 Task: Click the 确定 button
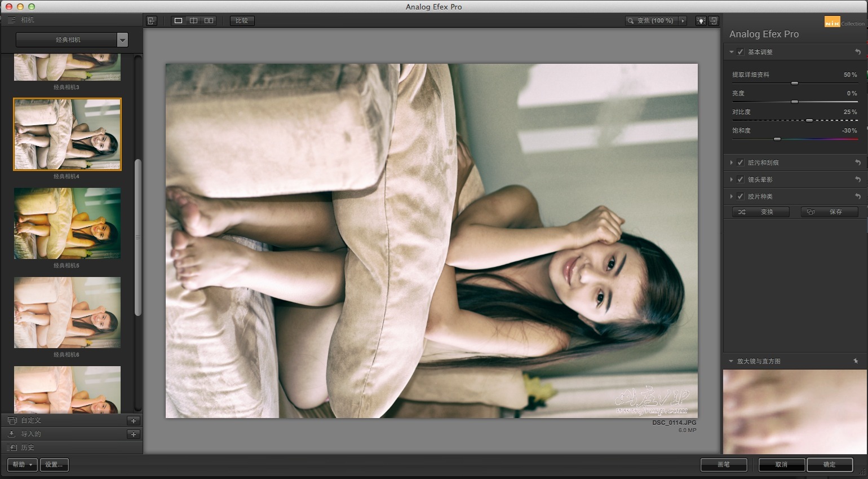[829, 465]
